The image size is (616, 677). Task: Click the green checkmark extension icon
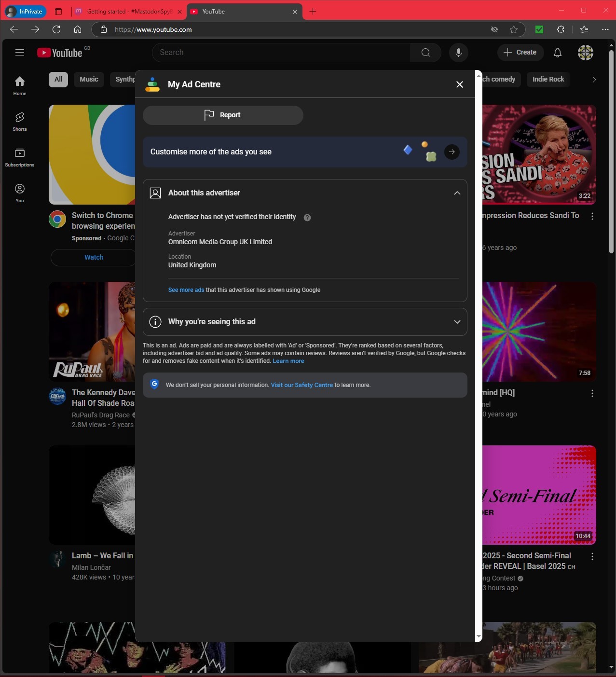539,29
